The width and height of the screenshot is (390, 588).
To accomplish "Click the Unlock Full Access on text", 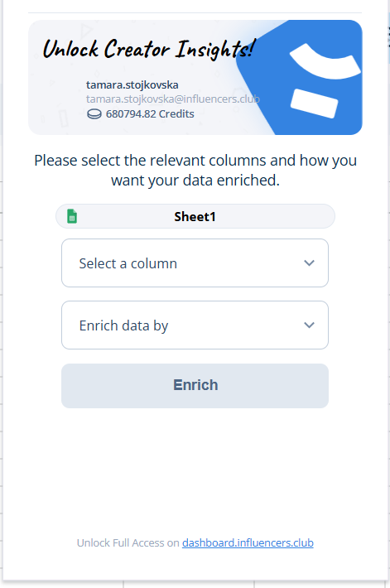I will pyautogui.click(x=128, y=542).
